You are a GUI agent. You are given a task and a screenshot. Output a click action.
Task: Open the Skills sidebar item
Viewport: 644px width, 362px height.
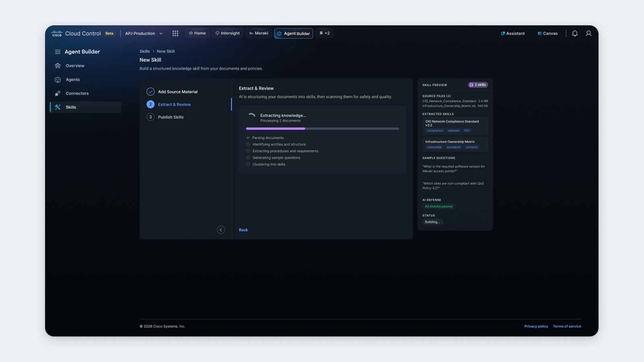[x=86, y=107]
